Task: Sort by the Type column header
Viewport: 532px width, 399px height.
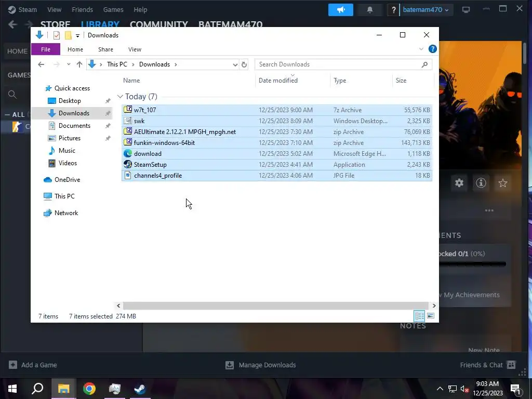Action: tap(361, 81)
